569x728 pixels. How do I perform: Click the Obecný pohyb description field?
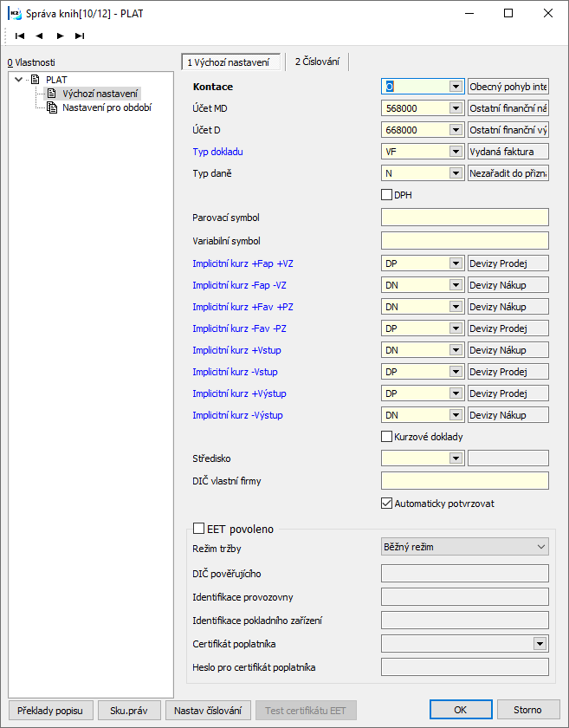508,87
